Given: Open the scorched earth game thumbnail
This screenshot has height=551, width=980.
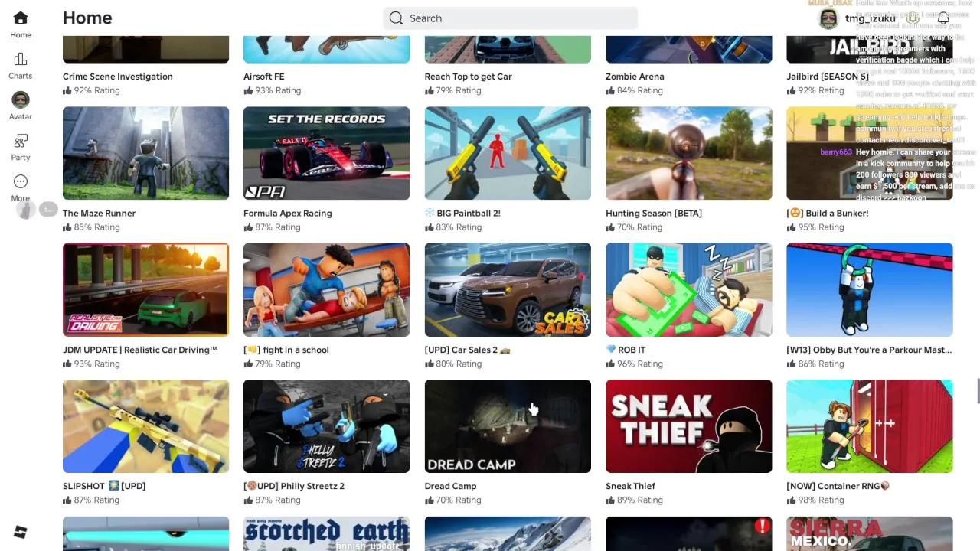Looking at the screenshot, I should (326, 534).
